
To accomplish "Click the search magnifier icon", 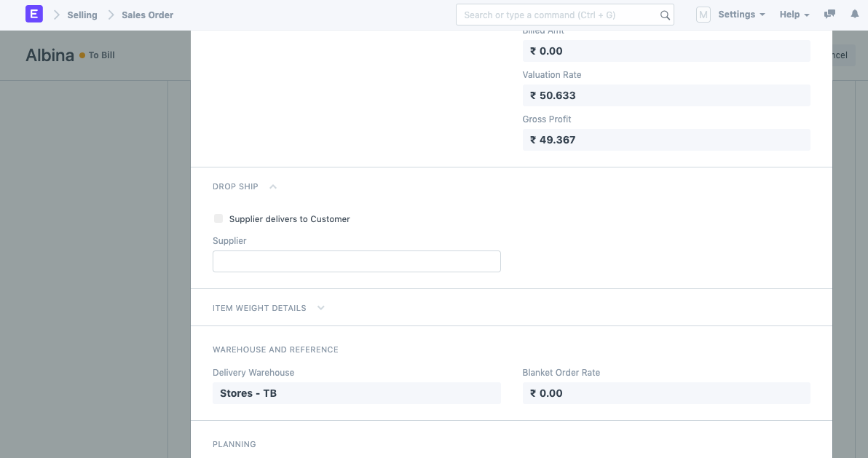I will [x=665, y=15].
